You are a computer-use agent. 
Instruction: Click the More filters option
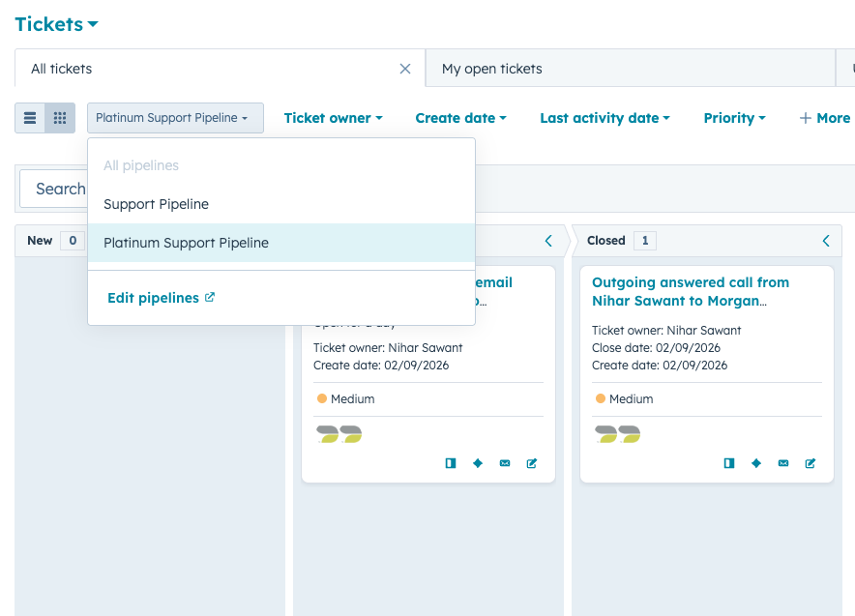coord(824,118)
